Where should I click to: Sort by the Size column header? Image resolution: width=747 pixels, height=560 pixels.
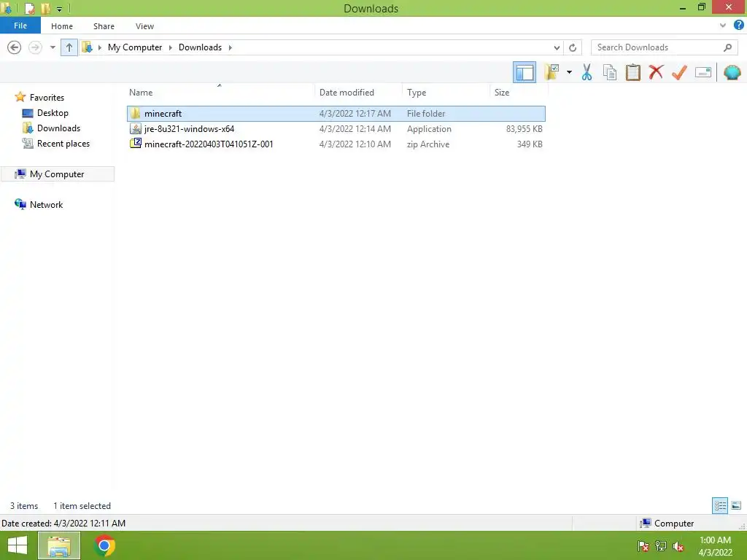tap(502, 93)
